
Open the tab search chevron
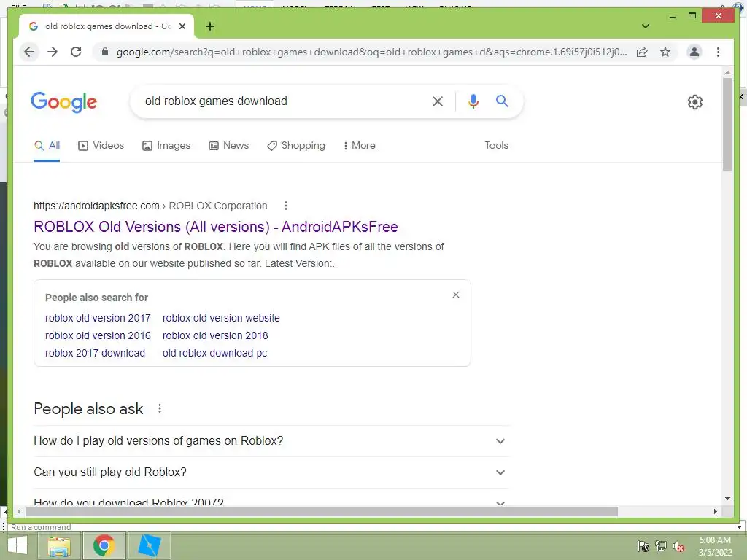pyautogui.click(x=646, y=26)
